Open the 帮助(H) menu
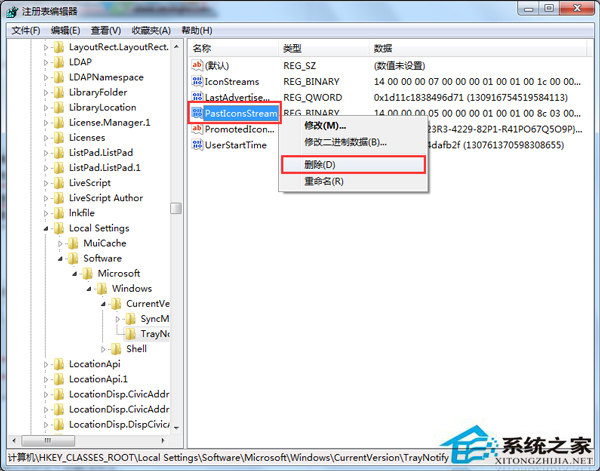The image size is (600, 471). click(197, 30)
